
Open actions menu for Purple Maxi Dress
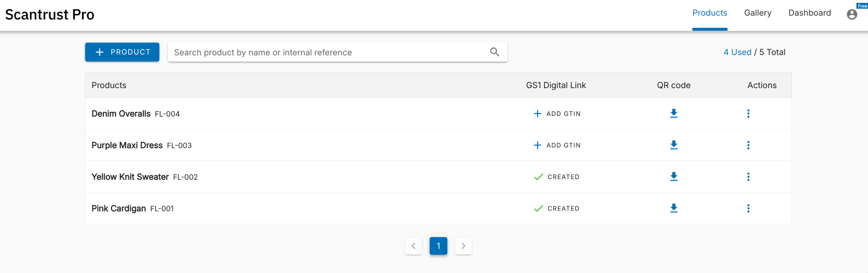point(748,145)
